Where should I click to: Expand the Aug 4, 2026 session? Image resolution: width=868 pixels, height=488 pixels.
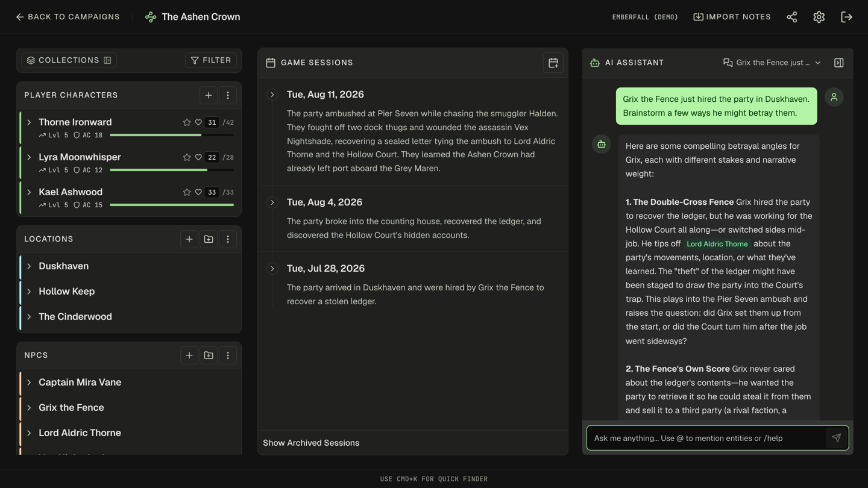click(272, 202)
